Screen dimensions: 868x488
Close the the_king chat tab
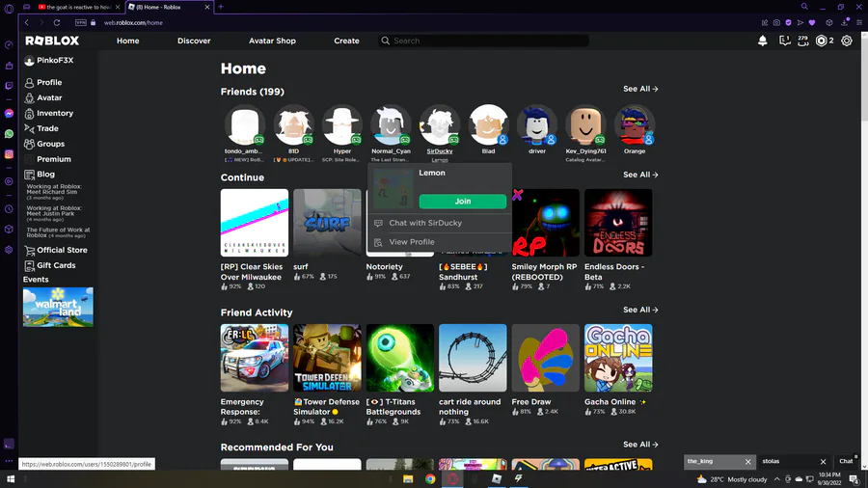click(x=747, y=461)
